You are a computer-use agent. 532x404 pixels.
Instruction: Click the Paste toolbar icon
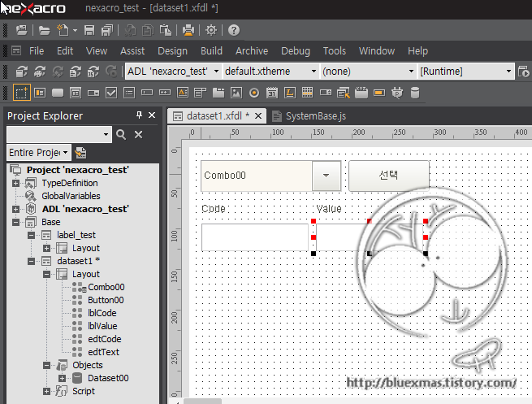[166, 30]
